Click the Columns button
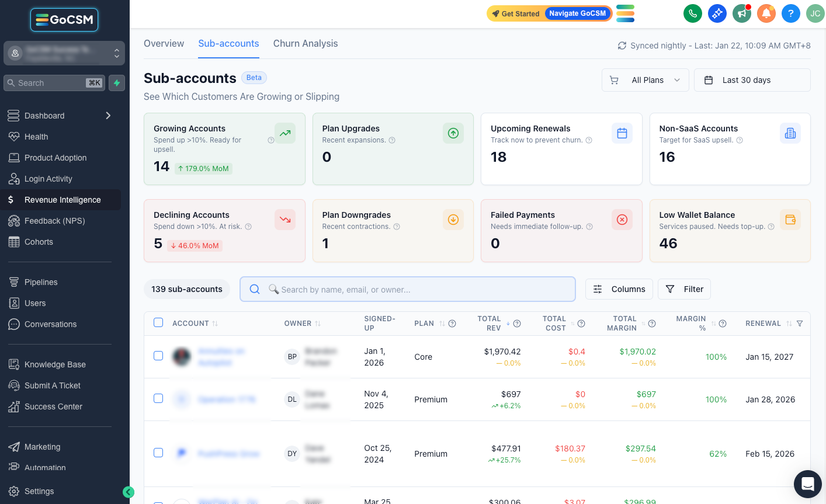The width and height of the screenshot is (826, 504). click(619, 289)
